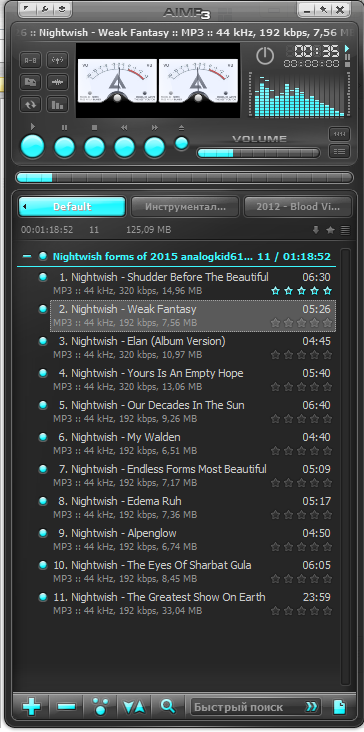The image size is (364, 732).
Task: Select track 5 Our Decades In The Sun
Action: tap(193, 412)
